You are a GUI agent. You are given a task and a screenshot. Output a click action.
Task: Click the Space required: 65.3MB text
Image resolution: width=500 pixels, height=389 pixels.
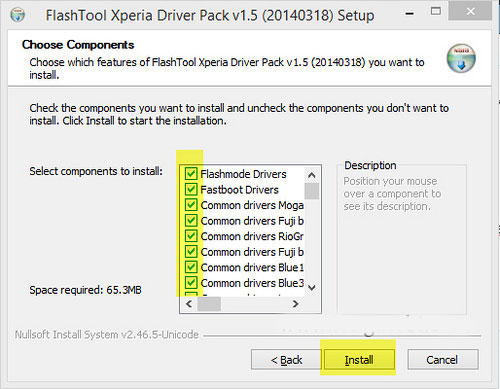coord(85,290)
